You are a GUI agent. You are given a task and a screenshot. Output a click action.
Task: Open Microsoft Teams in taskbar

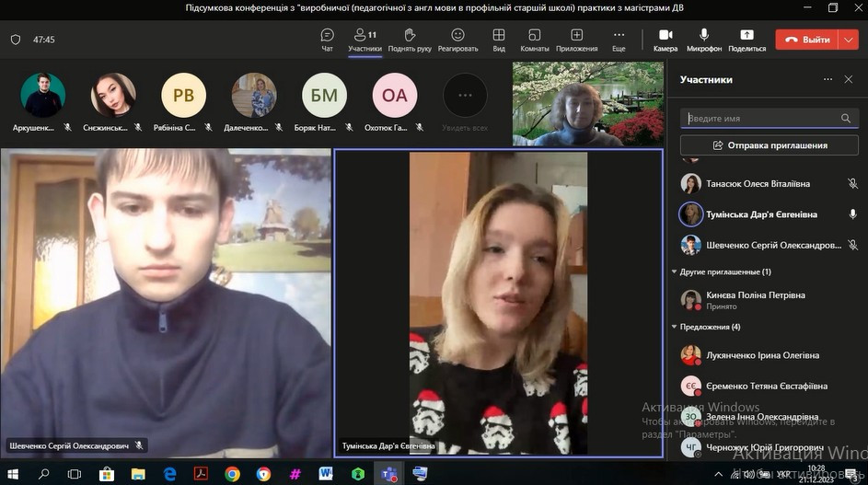point(389,474)
